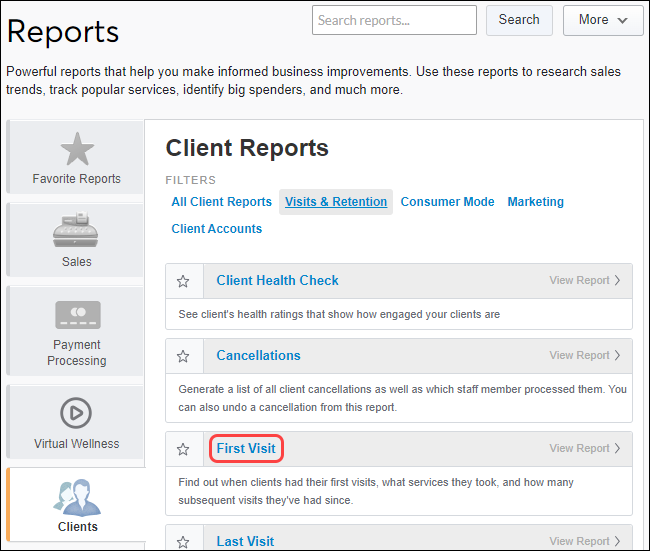The width and height of the screenshot is (650, 551).
Task: Focus the Search reports input field
Action: [394, 20]
